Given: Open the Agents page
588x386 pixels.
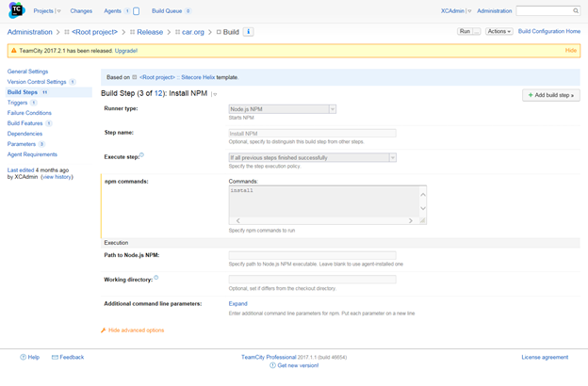Looking at the screenshot, I should coord(112,11).
